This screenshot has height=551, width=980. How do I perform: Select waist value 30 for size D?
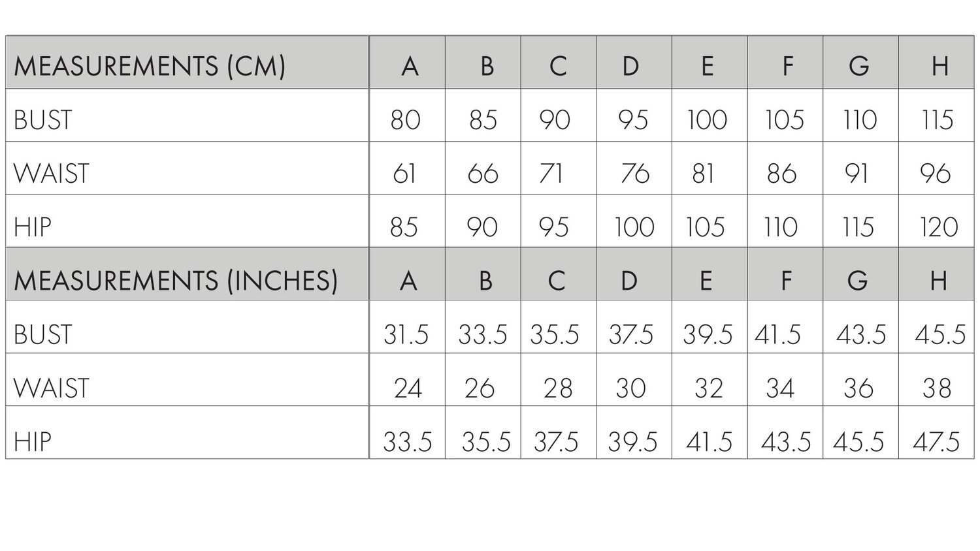[x=630, y=388]
